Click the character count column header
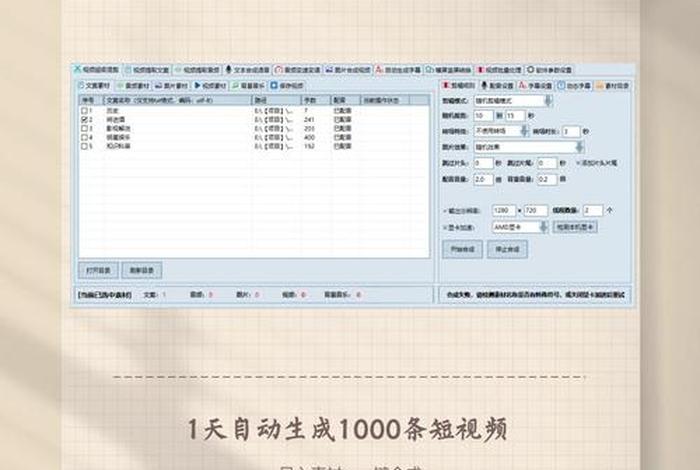Viewport: 700px width, 470px height. click(x=316, y=100)
